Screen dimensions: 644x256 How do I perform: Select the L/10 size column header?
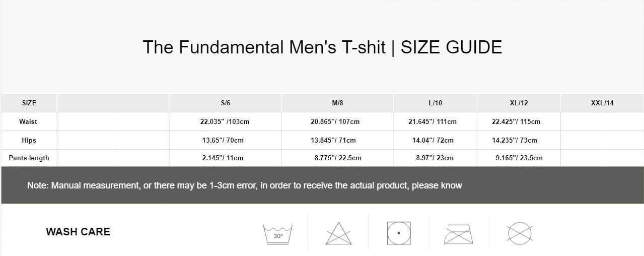[436, 103]
